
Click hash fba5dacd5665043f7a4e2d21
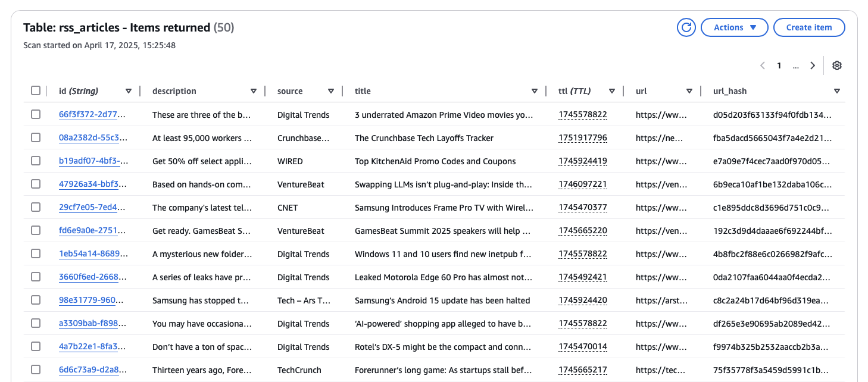pos(772,138)
